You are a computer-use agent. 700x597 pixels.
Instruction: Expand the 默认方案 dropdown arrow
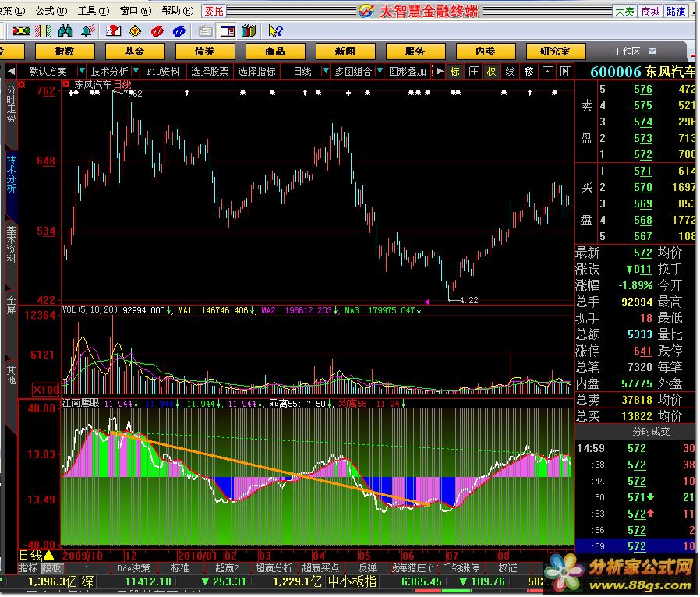tap(82, 71)
